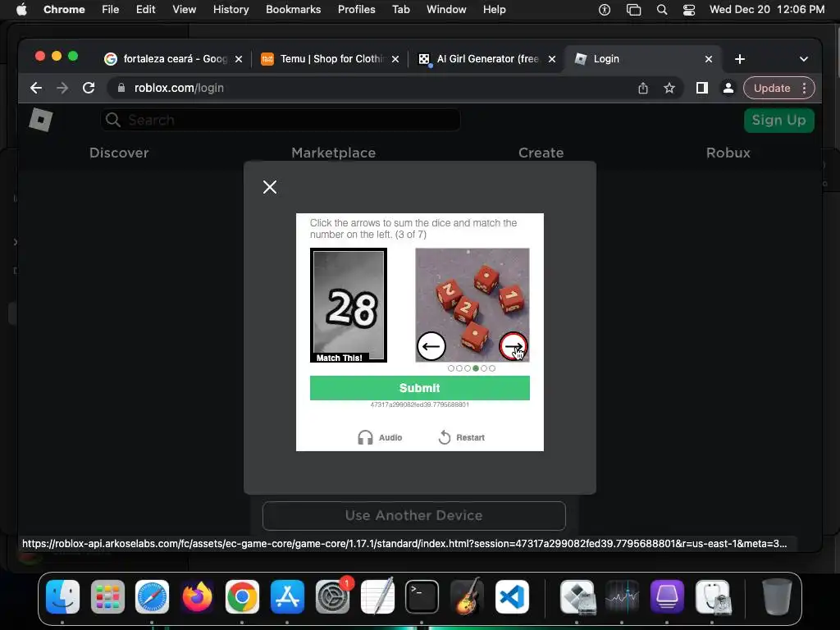840x630 pixels.
Task: Open the Chrome profile icon
Action: [728, 88]
